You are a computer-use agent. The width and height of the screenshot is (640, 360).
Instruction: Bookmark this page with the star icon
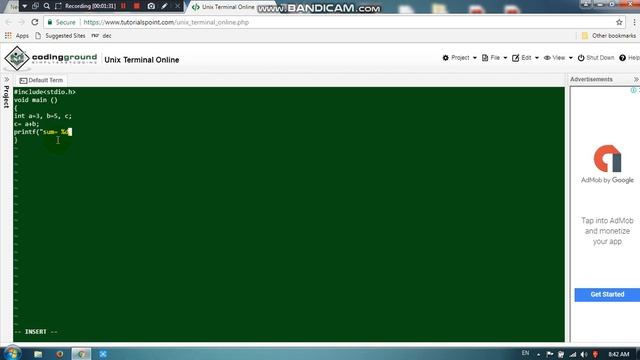pyautogui.click(x=619, y=22)
